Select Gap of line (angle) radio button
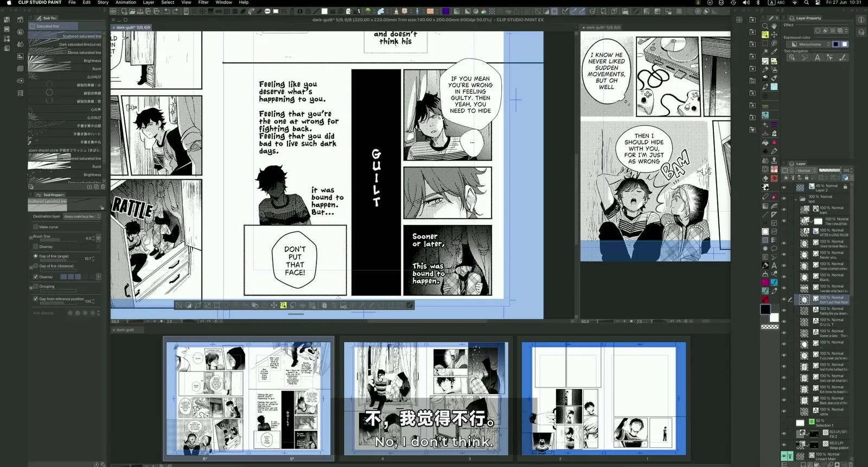Screen dimensions: 868x467 pos(36,256)
